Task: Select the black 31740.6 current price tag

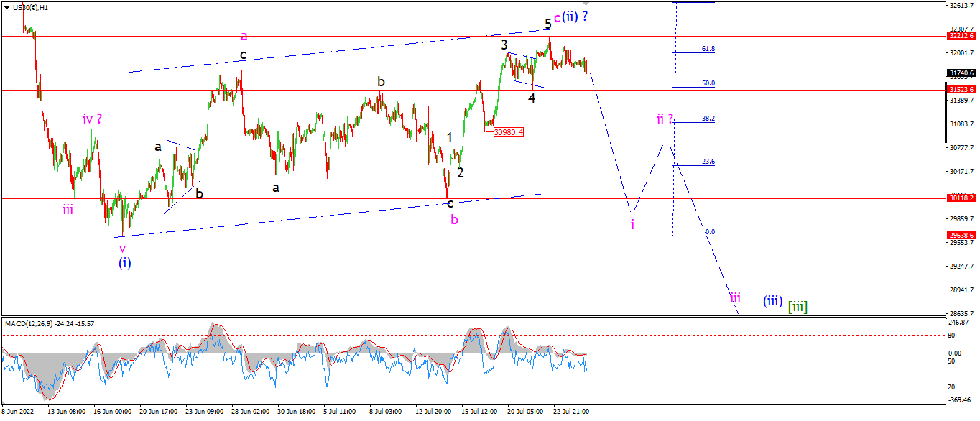Action: pos(961,73)
